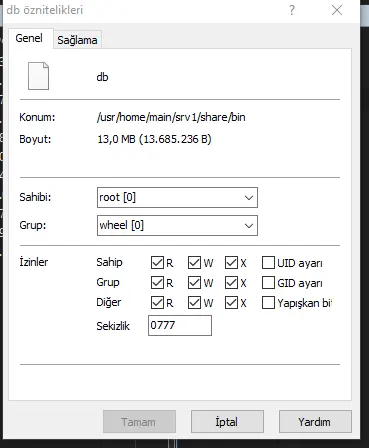Toggle Sahip W permission checkbox
Image resolution: width=369 pixels, height=448 pixels.
194,263
